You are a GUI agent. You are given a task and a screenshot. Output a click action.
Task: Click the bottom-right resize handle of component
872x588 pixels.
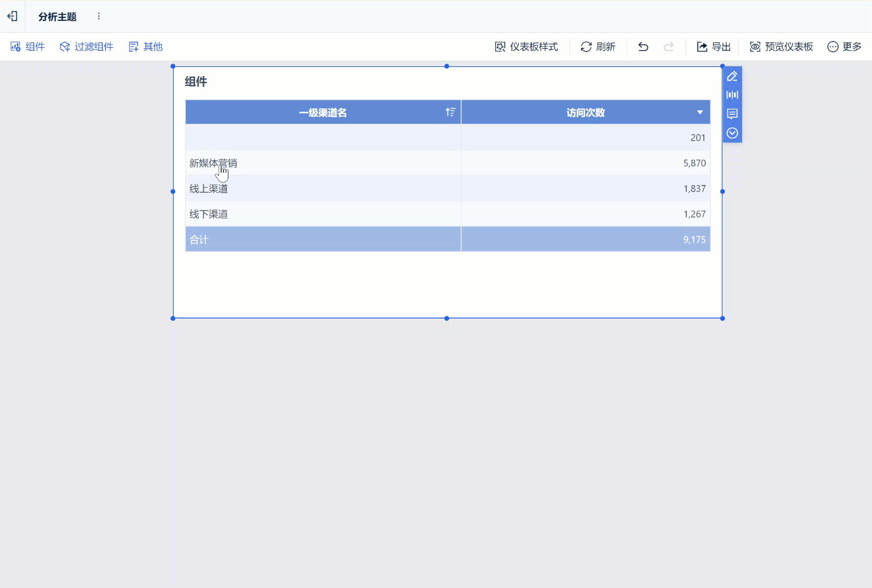[722, 318]
